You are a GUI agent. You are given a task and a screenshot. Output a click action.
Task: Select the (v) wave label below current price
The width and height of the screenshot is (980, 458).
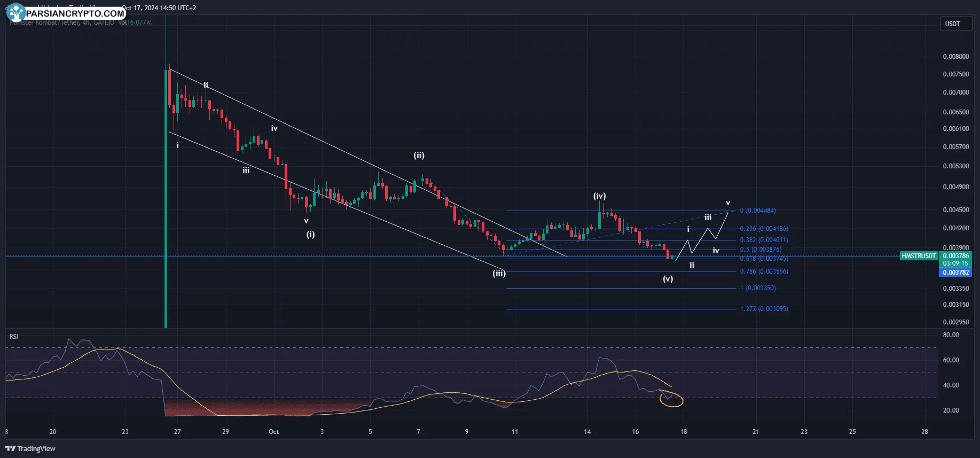668,279
